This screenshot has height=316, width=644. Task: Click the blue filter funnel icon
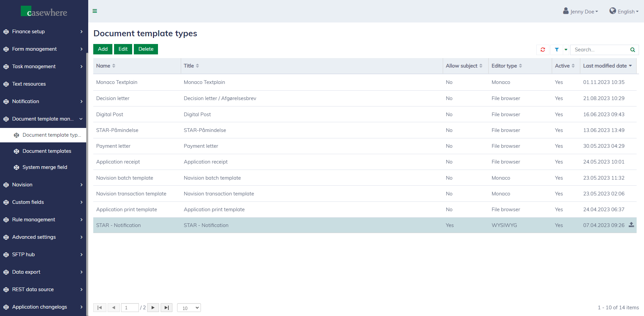point(556,50)
